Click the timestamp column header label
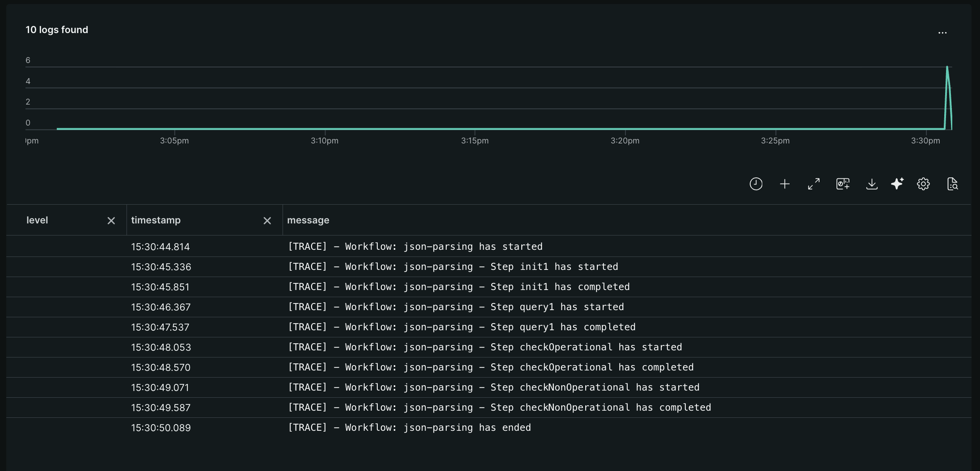Image resolution: width=980 pixels, height=471 pixels. point(156,220)
